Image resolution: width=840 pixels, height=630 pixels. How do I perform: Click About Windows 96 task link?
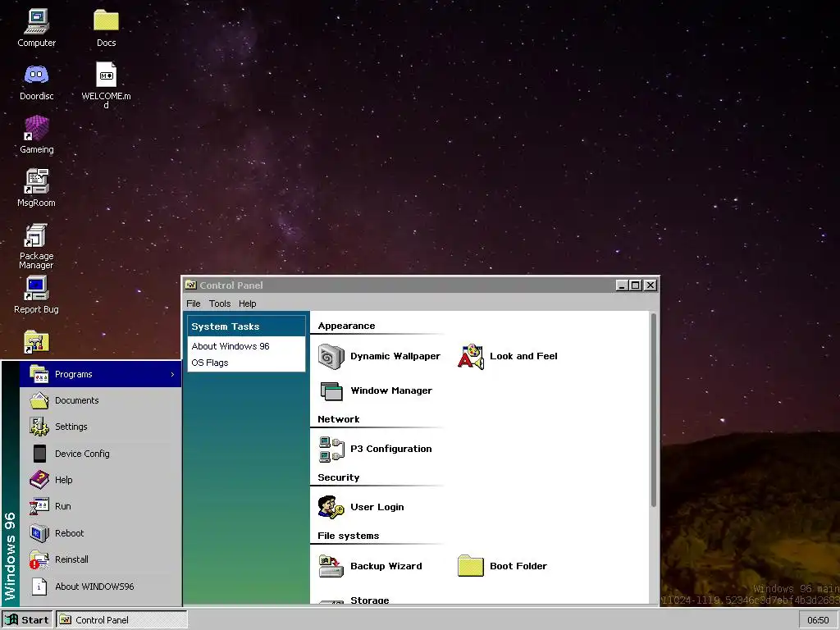[231, 346]
